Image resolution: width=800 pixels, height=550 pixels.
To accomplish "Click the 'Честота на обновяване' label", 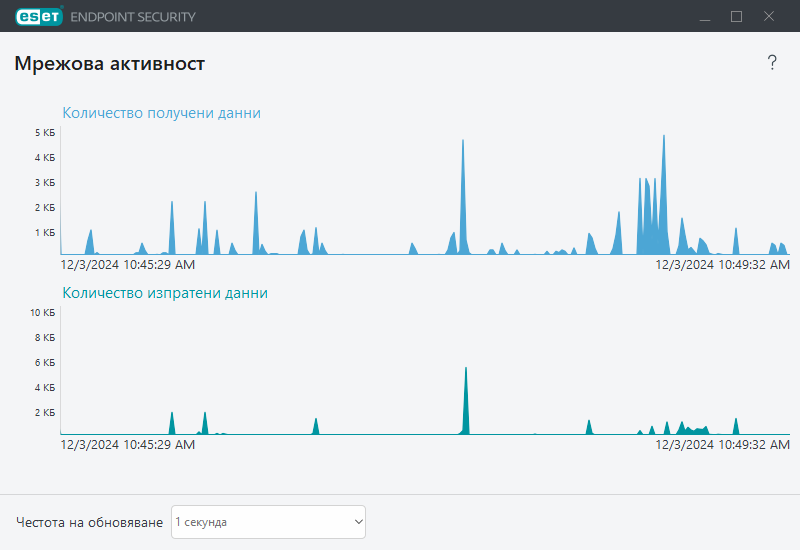I will coord(89,522).
